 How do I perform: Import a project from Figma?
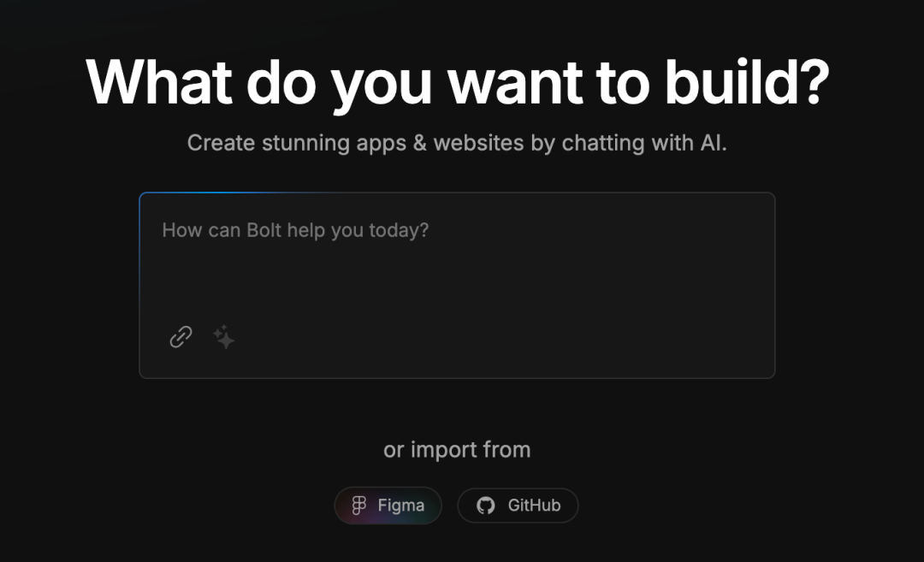pyautogui.click(x=388, y=506)
